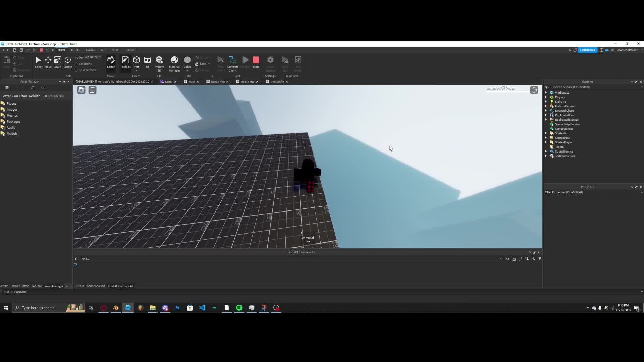Open the Main script tab

[191, 82]
